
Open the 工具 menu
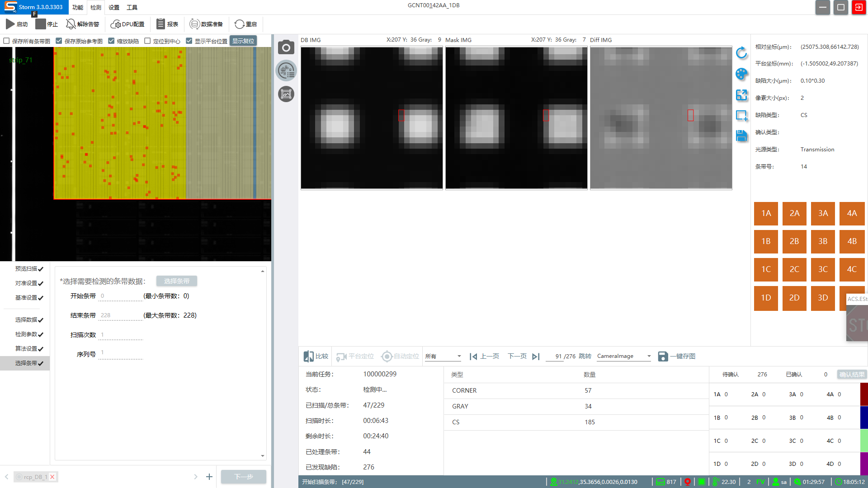132,7
